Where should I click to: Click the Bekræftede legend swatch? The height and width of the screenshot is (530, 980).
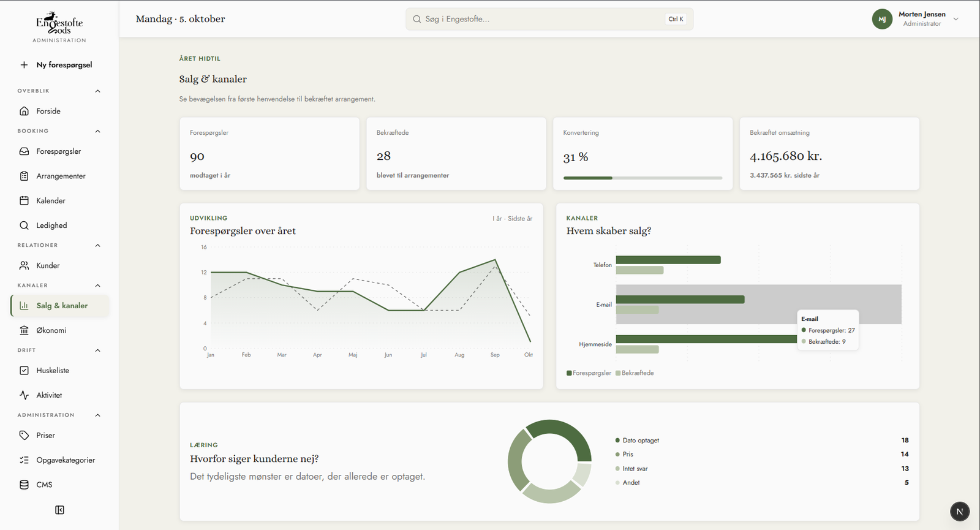(x=618, y=373)
